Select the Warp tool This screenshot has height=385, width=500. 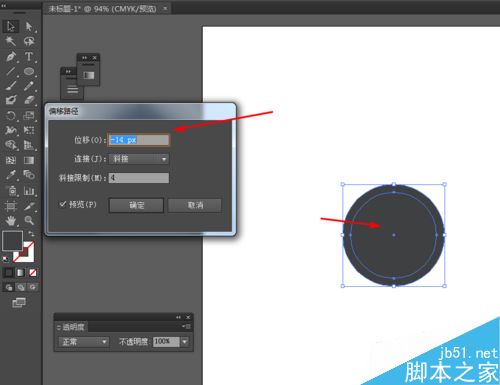click(11, 130)
